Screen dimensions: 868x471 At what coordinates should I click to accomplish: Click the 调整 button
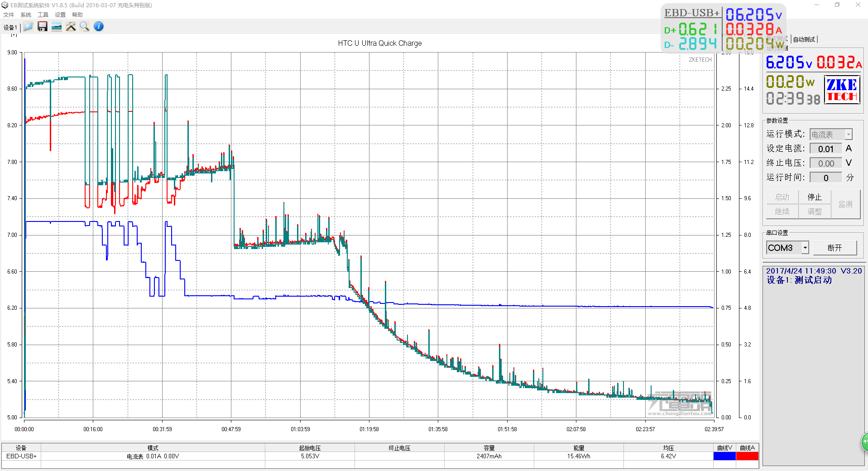point(815,211)
